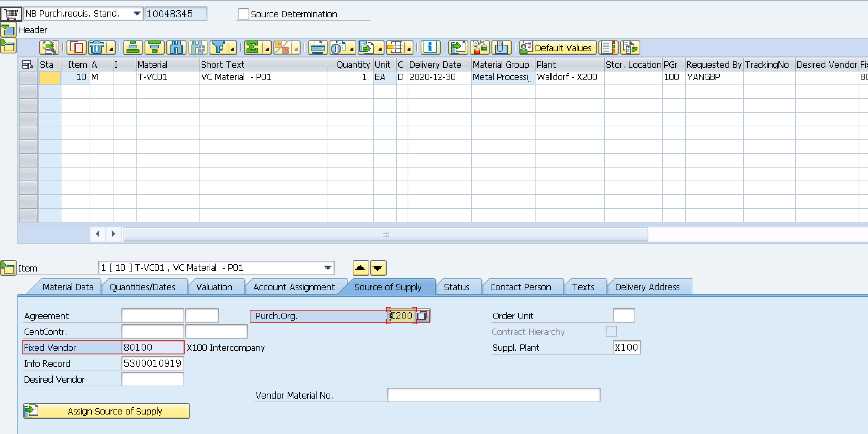Click the Print icon in the toolbar
Image resolution: width=868 pixels, height=434 pixels.
click(x=318, y=47)
